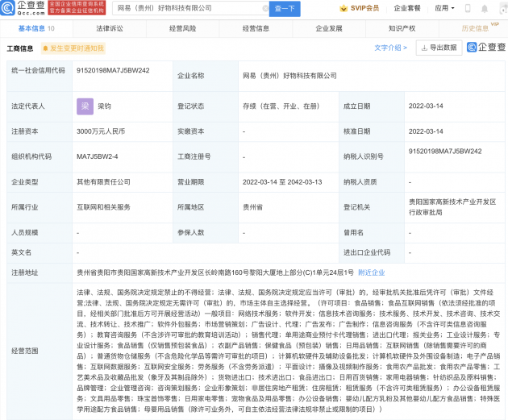Open the notification bell icon
The width and height of the screenshot is (508, 420).
tap(485, 9)
